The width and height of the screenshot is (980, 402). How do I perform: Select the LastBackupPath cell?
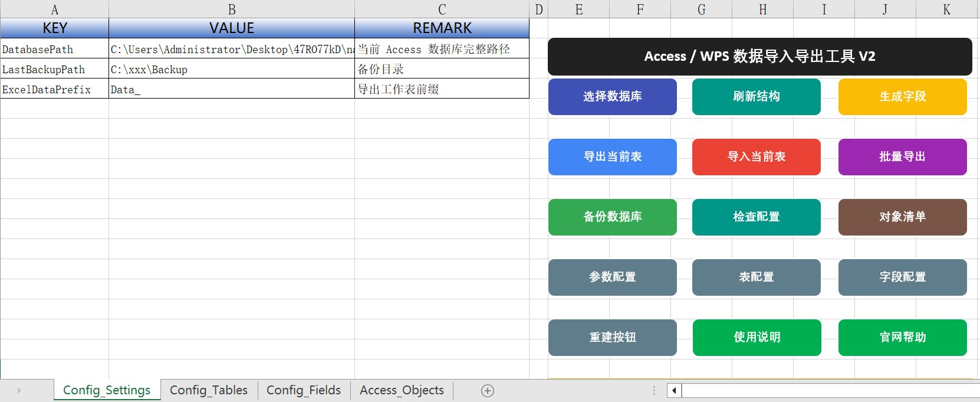click(54, 69)
